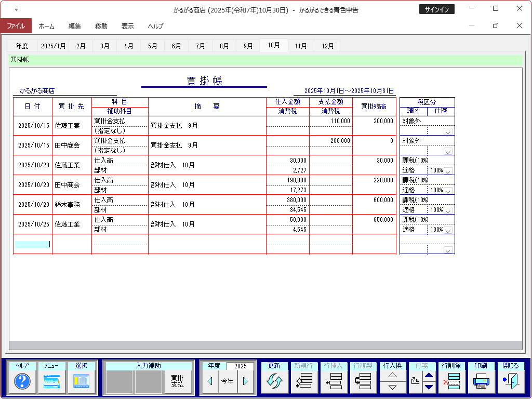Expand tax dropdown on the empty new row
Screen dimensions: 532x399
(x=447, y=250)
